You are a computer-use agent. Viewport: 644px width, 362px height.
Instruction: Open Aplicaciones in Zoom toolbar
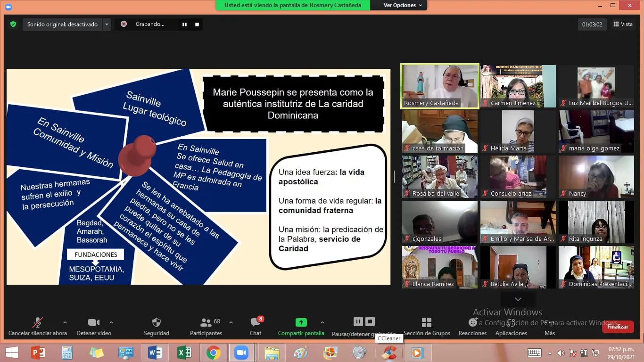point(511,323)
